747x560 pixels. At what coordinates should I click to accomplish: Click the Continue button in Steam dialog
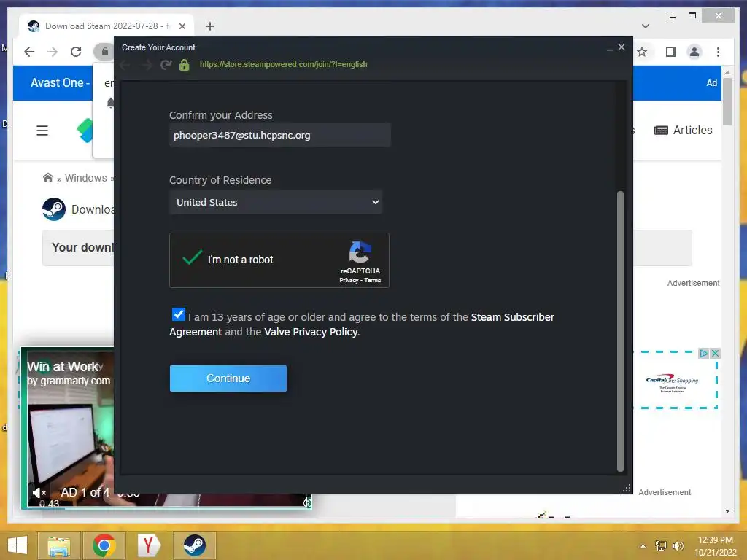[228, 378]
